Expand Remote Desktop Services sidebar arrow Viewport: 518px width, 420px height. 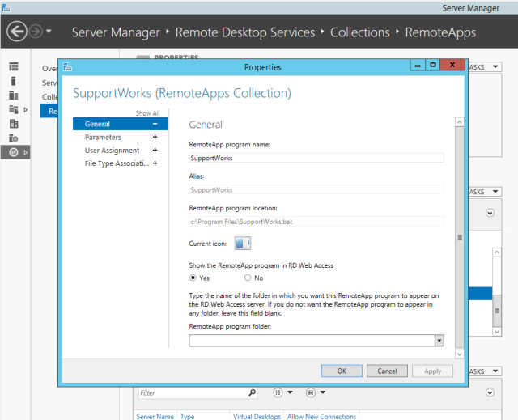(25, 153)
